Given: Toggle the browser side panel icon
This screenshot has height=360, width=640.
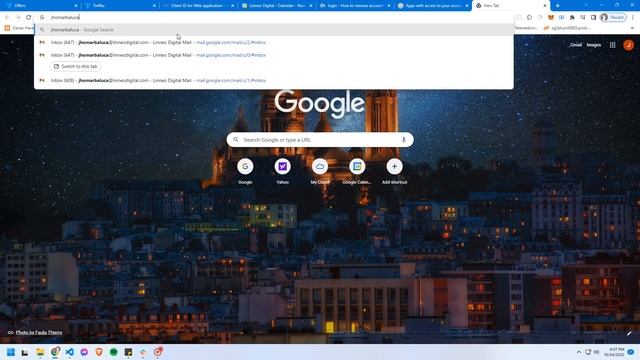Looking at the screenshot, I should [x=593, y=18].
